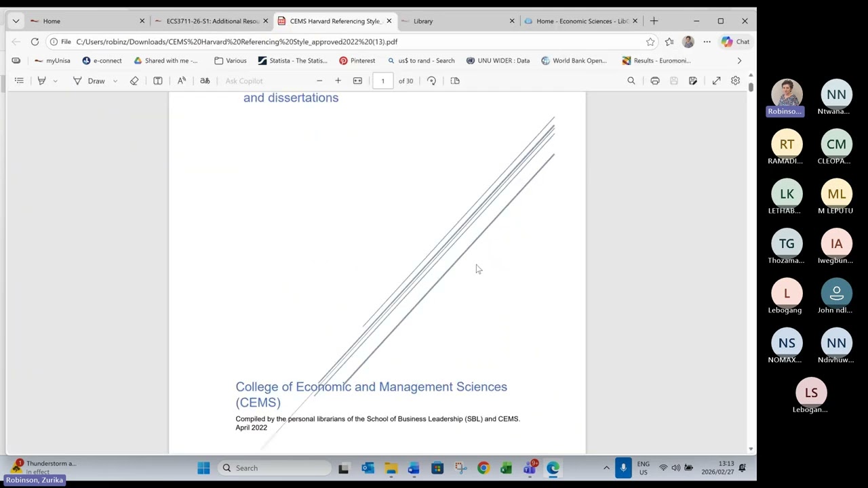
Task: Open Find in the PDF toolbar
Action: pos(631,81)
